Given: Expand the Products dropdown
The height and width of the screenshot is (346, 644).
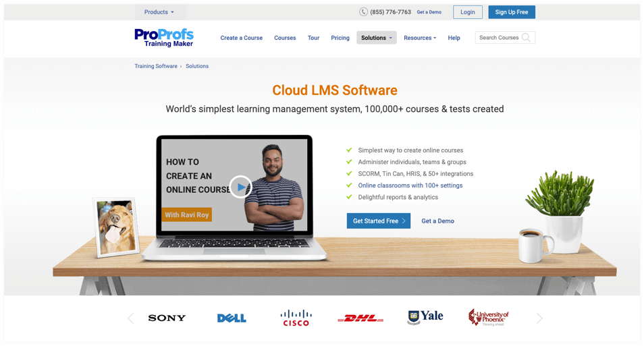Looking at the screenshot, I should pos(159,12).
